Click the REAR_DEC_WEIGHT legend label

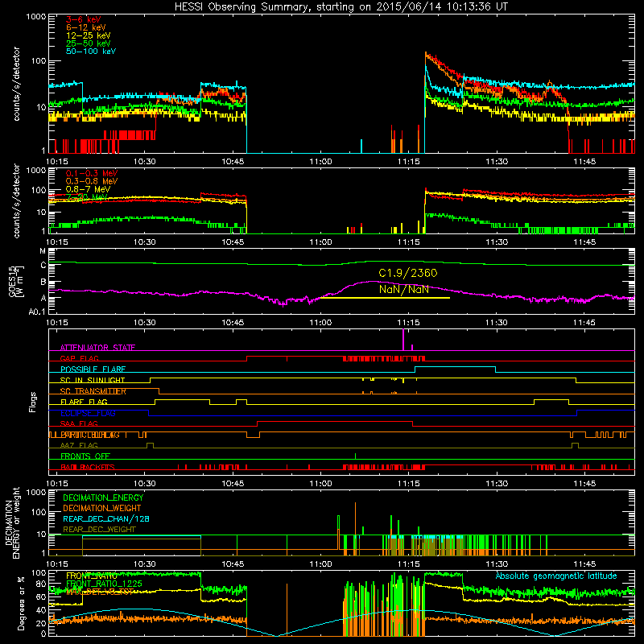[x=99, y=530]
